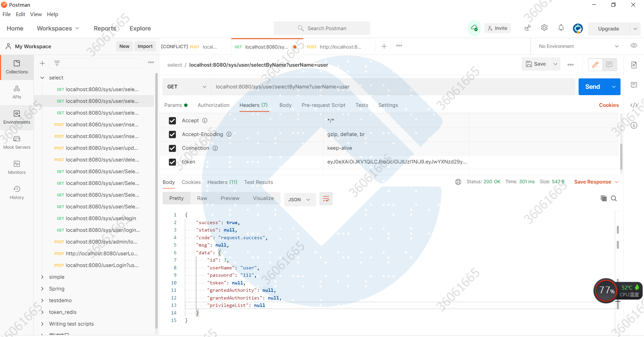Toggle line wrap in response body
Image resolution: width=644 pixels, height=337 pixels.
pyautogui.click(x=326, y=199)
